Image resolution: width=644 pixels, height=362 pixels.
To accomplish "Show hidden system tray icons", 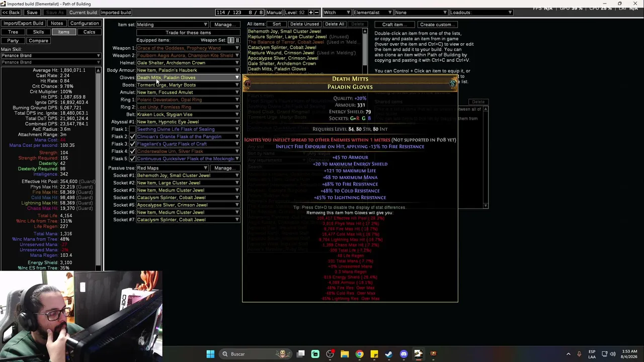I will [569, 354].
